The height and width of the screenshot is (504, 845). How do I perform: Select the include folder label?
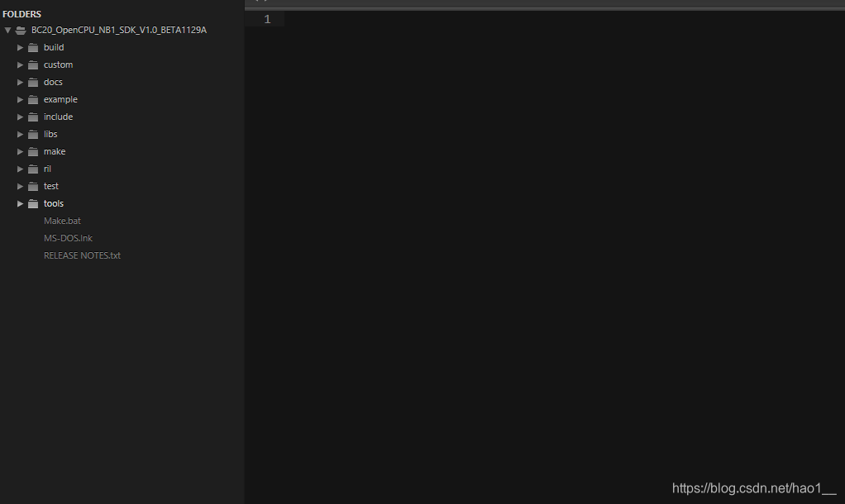point(58,116)
